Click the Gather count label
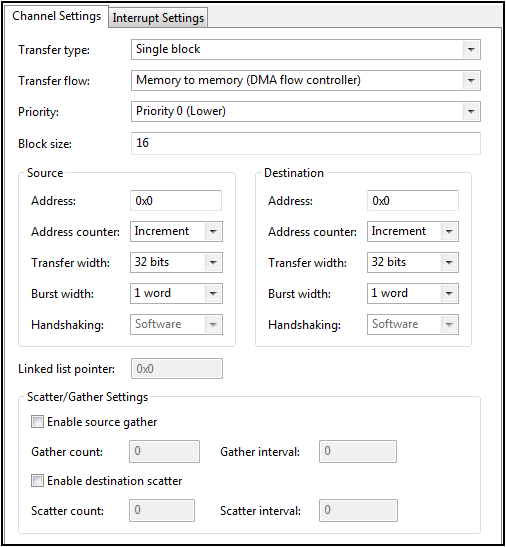 tap(67, 452)
